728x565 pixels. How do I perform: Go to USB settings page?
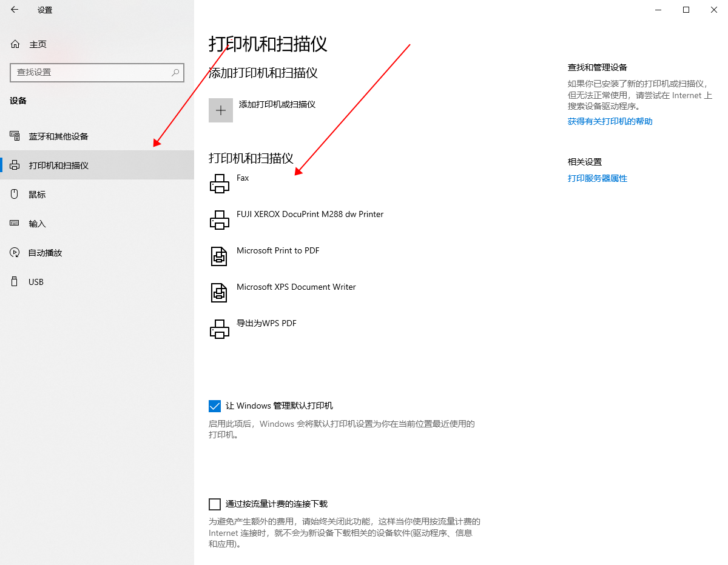coord(36,282)
